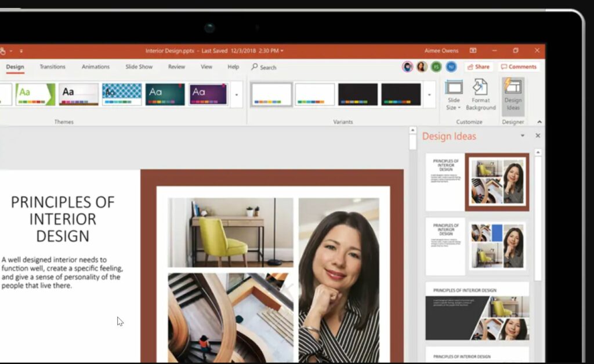Image resolution: width=594 pixels, height=364 pixels.
Task: Click the Format Background icon
Action: (x=481, y=95)
